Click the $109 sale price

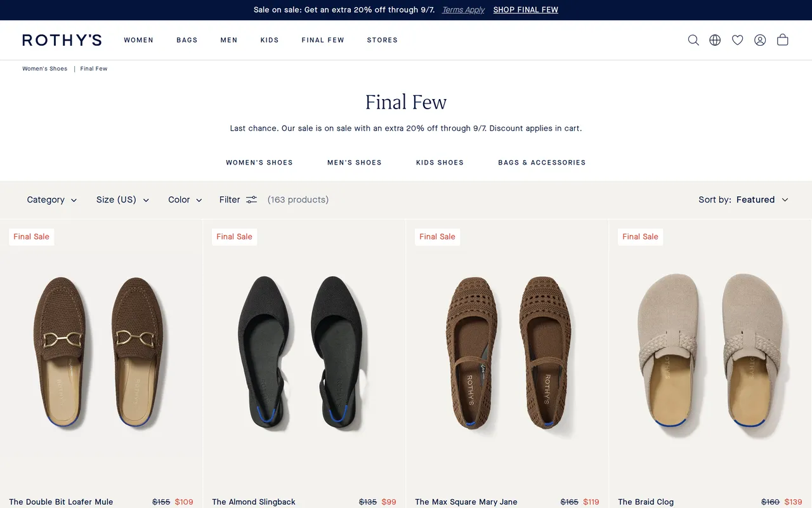click(x=184, y=502)
